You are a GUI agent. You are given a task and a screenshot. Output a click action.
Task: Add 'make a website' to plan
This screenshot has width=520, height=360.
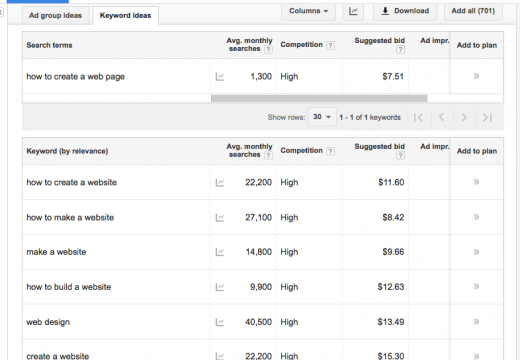tap(476, 252)
